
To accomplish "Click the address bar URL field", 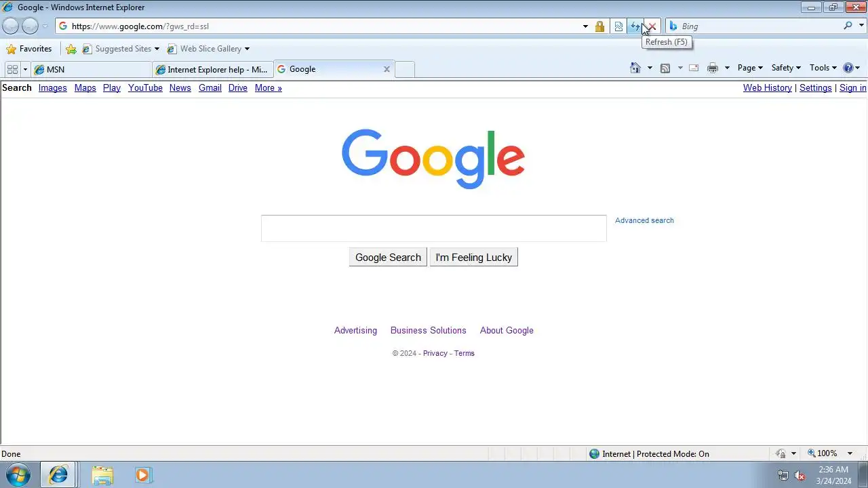I will [317, 26].
